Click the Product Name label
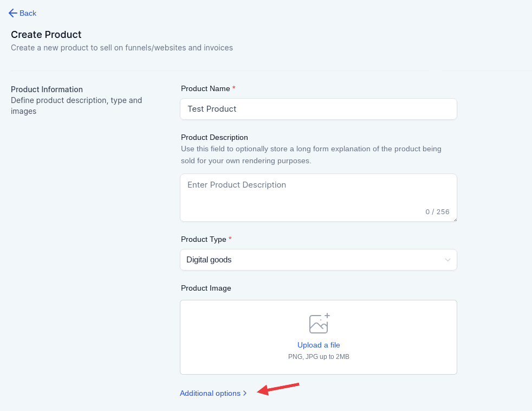This screenshot has width=532, height=411. (x=205, y=89)
